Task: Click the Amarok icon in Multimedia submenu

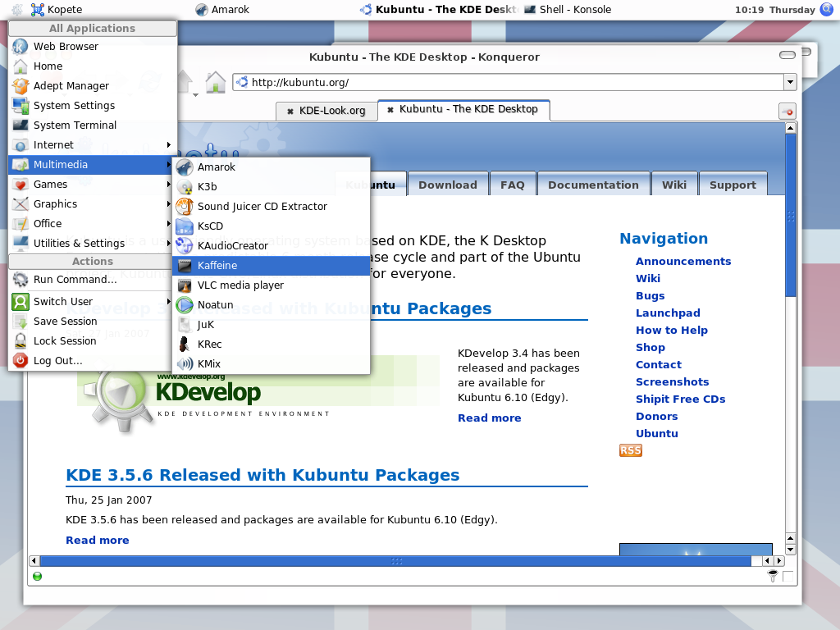Action: coord(185,167)
